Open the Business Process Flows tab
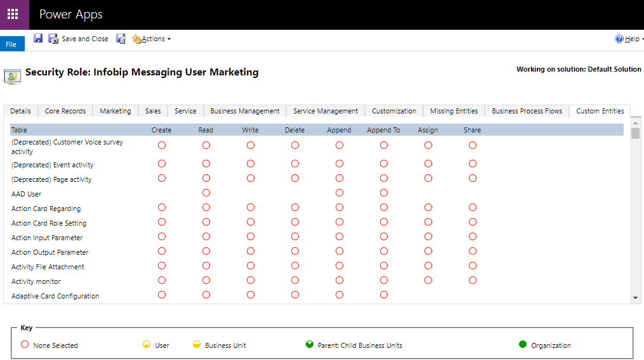Screen dimensions: 644x360 (527, 111)
